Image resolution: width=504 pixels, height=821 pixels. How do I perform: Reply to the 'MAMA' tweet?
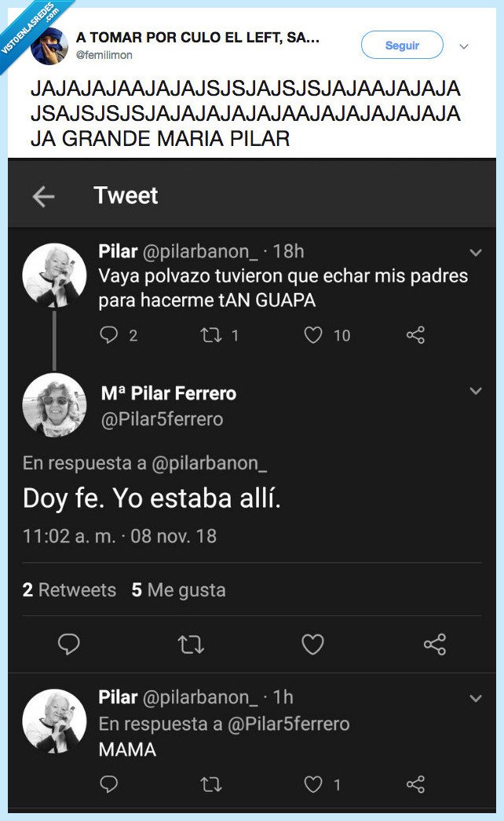[108, 785]
